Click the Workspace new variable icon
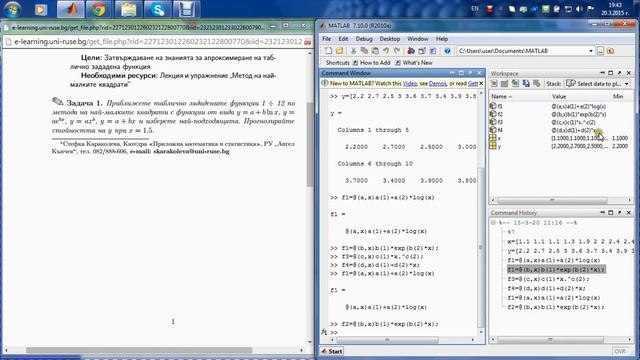The image size is (640, 360). [494, 83]
